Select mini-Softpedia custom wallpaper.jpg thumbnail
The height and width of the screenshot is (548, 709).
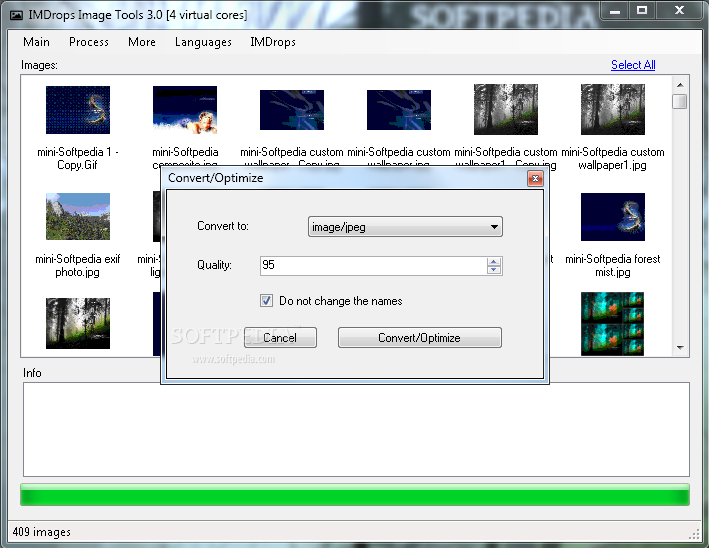(x=399, y=110)
